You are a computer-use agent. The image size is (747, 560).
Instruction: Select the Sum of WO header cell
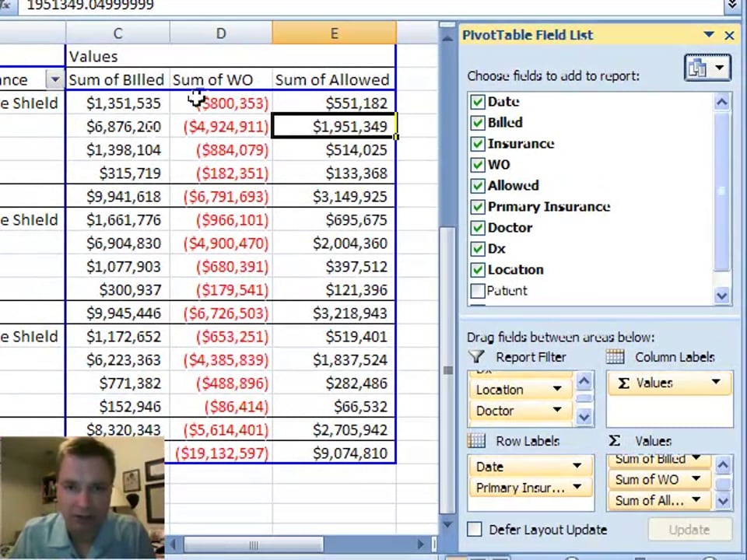[x=221, y=79]
